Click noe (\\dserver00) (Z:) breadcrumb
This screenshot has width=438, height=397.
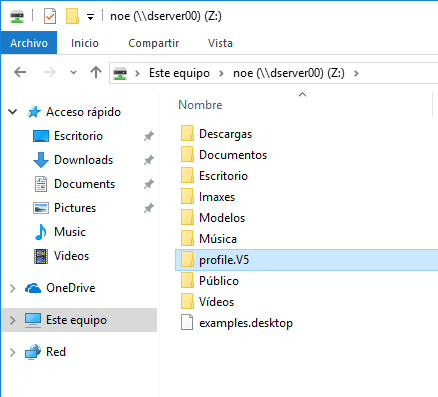[x=289, y=73]
